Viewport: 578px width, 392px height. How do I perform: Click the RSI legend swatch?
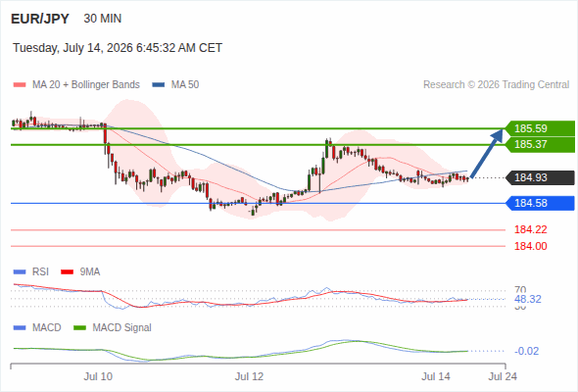tap(20, 272)
